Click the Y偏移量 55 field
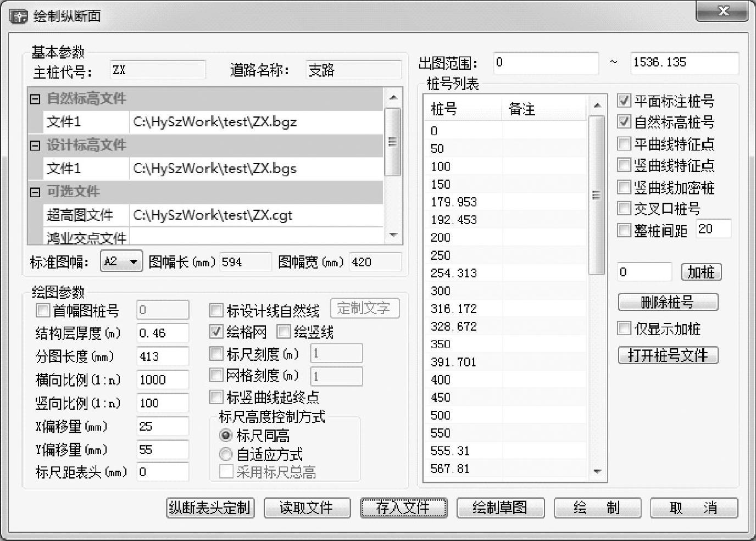This screenshot has width=756, height=541. pos(163,449)
